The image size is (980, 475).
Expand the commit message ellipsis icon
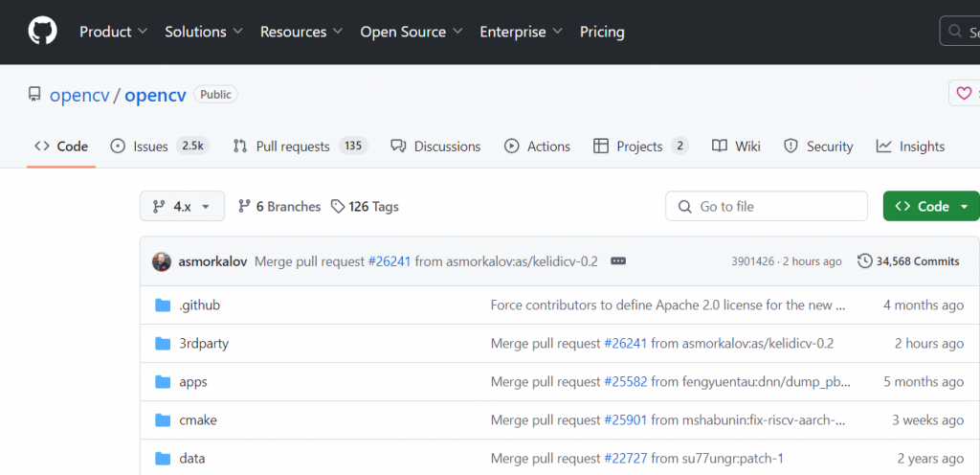pos(618,261)
